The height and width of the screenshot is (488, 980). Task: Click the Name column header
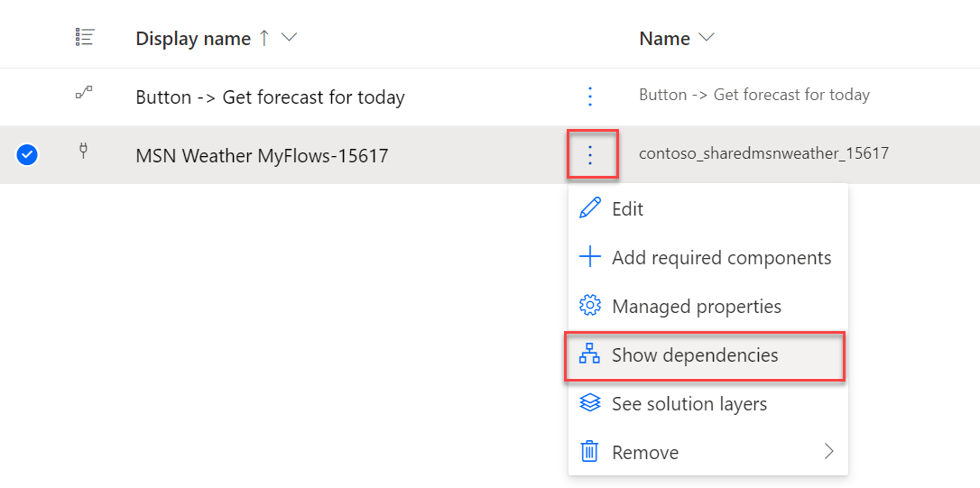click(664, 39)
